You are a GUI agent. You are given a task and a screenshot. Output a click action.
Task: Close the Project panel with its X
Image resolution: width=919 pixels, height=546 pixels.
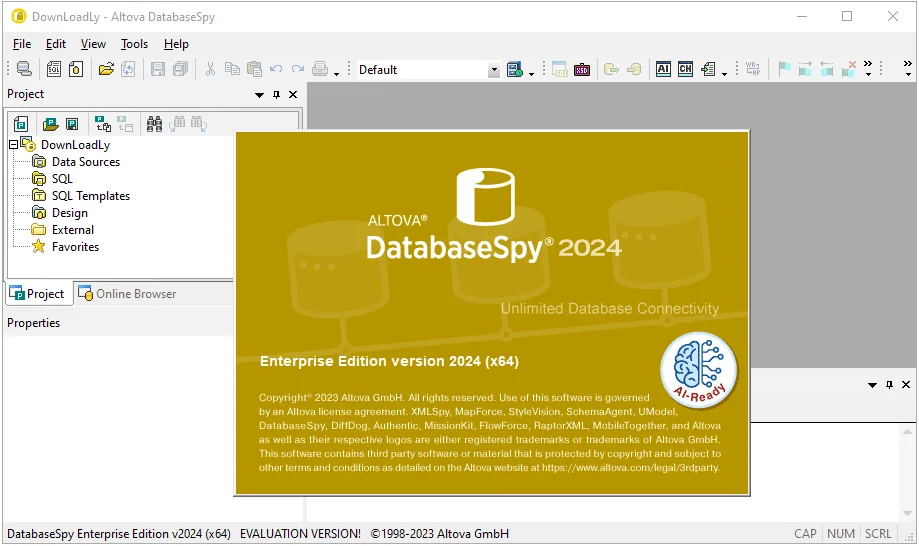(293, 94)
